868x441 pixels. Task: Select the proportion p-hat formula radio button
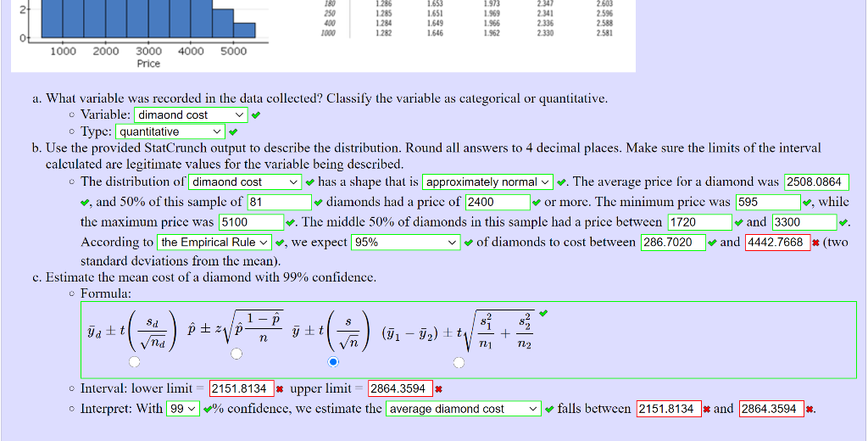[x=236, y=354]
